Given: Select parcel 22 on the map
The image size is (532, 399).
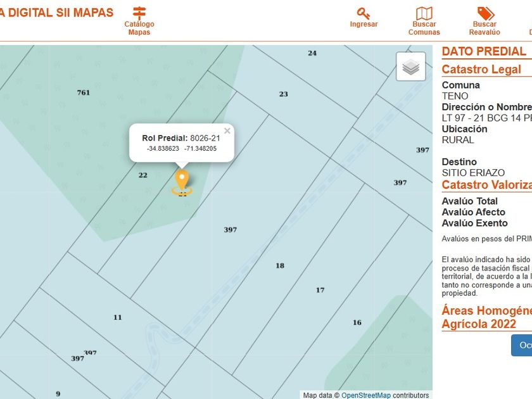Looking at the screenshot, I should pyautogui.click(x=143, y=175).
